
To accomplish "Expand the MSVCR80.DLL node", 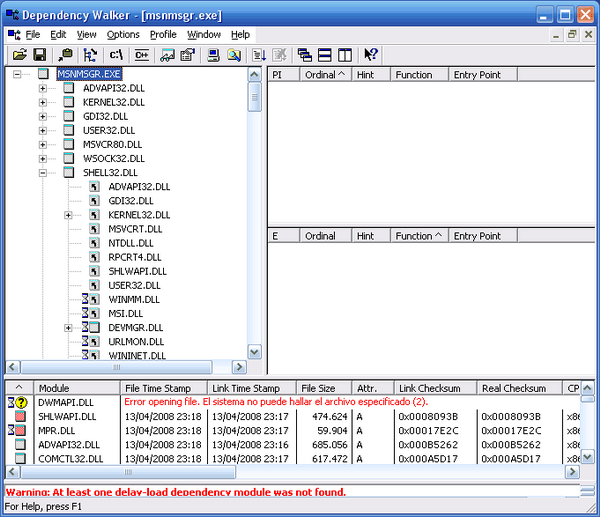I will [43, 145].
